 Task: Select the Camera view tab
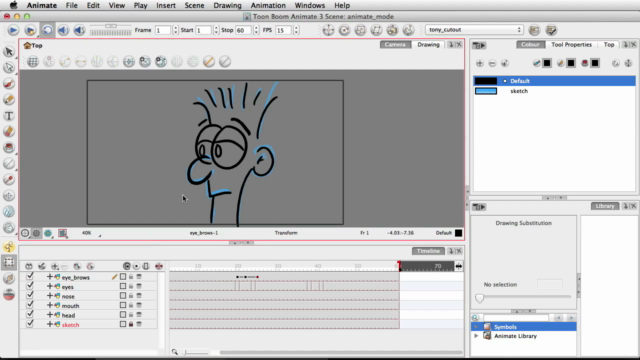tap(395, 44)
